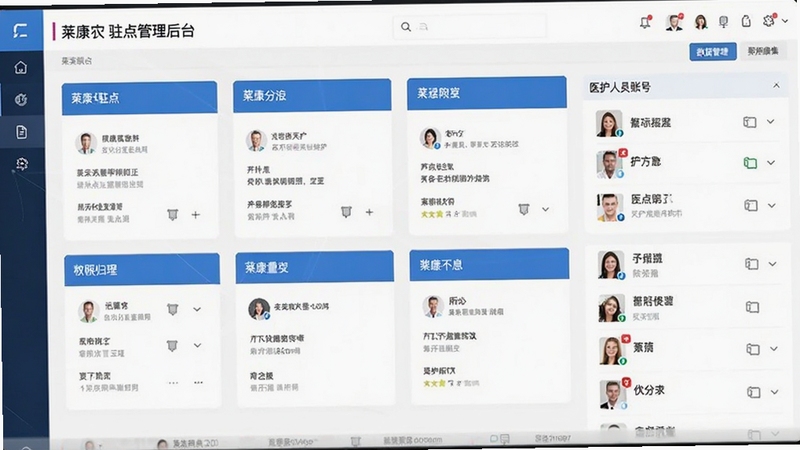Open the gear icon in the header
The height and width of the screenshot is (450, 800).
(769, 21)
